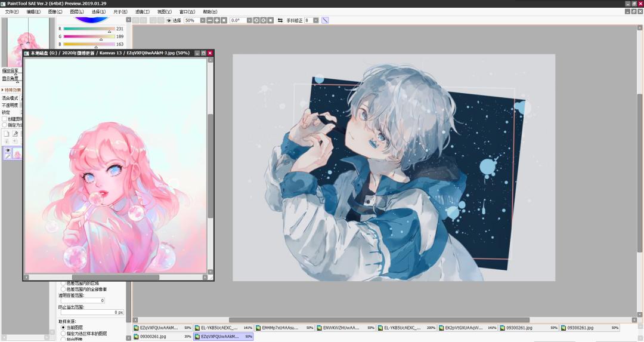Enable the 指定为选 selection source checkbox
Viewport: 644px width, 342px height.
coord(5,125)
